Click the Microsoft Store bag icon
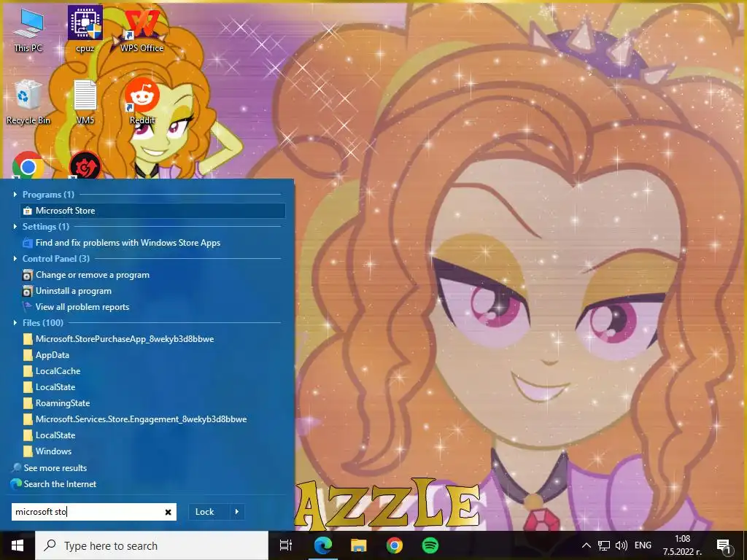Viewport: 747px width, 560px height. 28,211
